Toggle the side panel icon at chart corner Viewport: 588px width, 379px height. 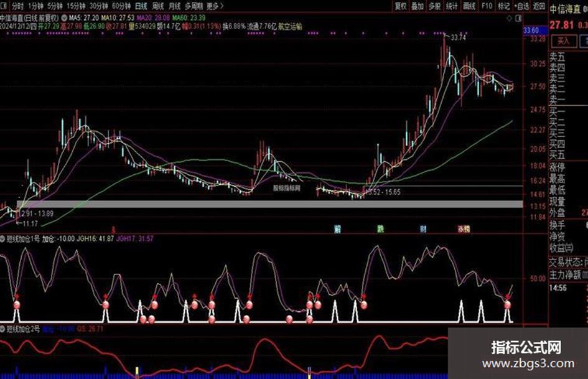tap(518, 17)
